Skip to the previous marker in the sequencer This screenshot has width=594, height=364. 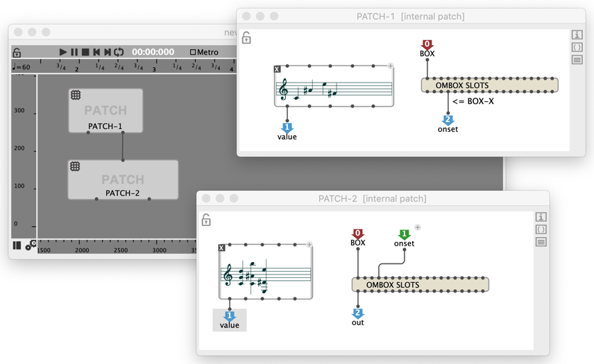[96, 52]
